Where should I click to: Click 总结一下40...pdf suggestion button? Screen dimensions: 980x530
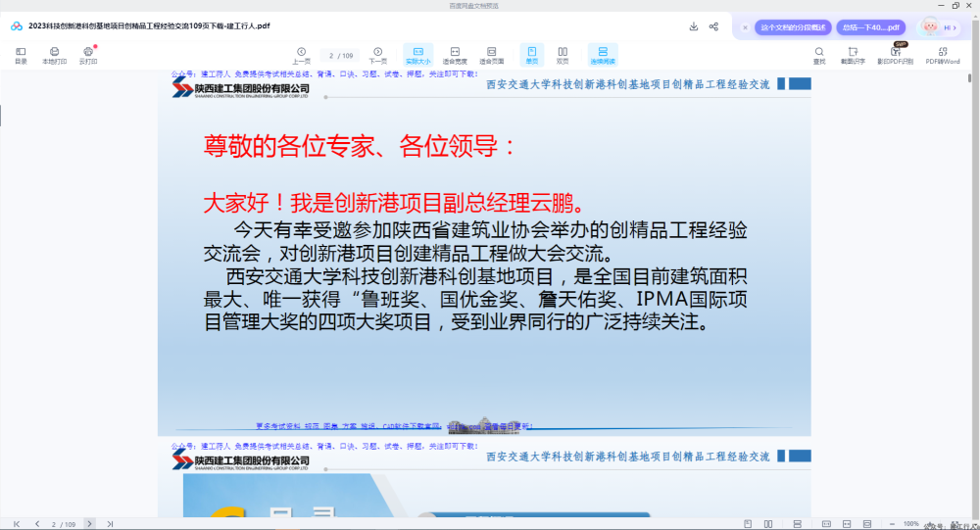click(870, 27)
